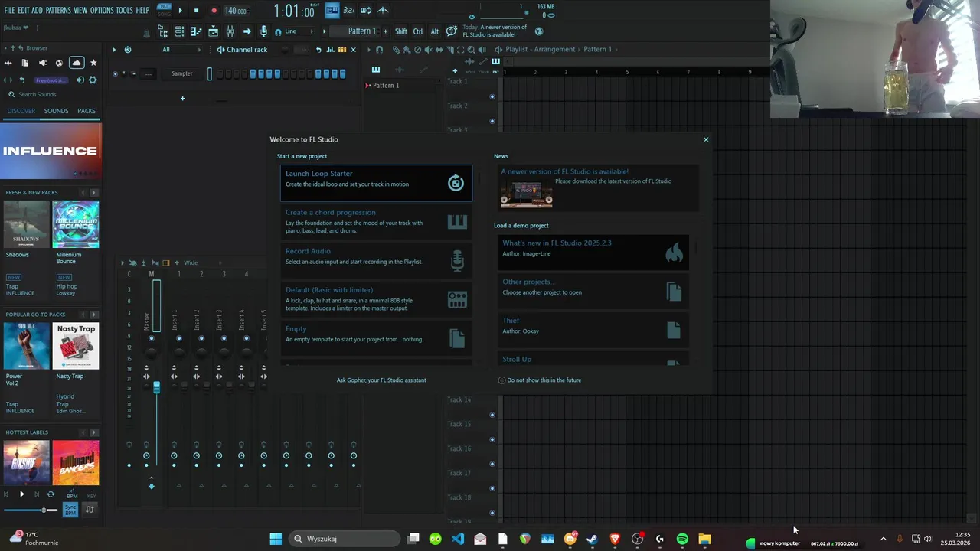Select the Empty template
The height and width of the screenshot is (551, 980).
click(376, 337)
